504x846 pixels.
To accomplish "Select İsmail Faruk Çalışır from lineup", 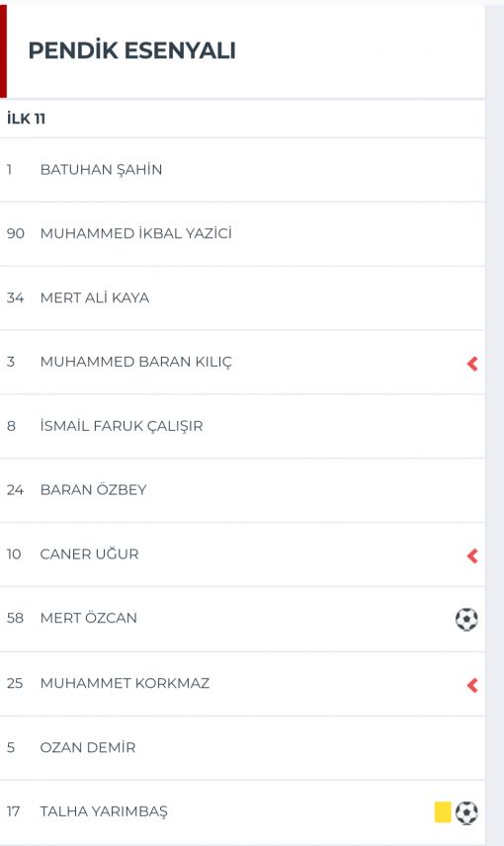I will click(x=242, y=426).
